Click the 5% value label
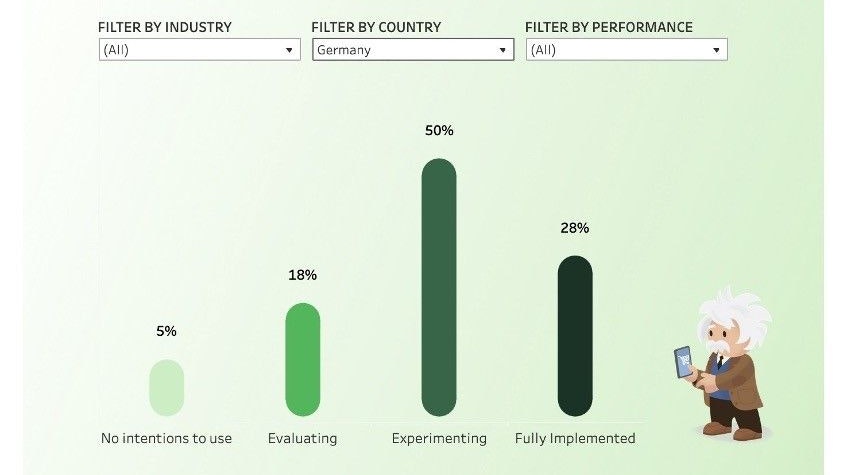This screenshot has height=475, width=844. coord(166,331)
